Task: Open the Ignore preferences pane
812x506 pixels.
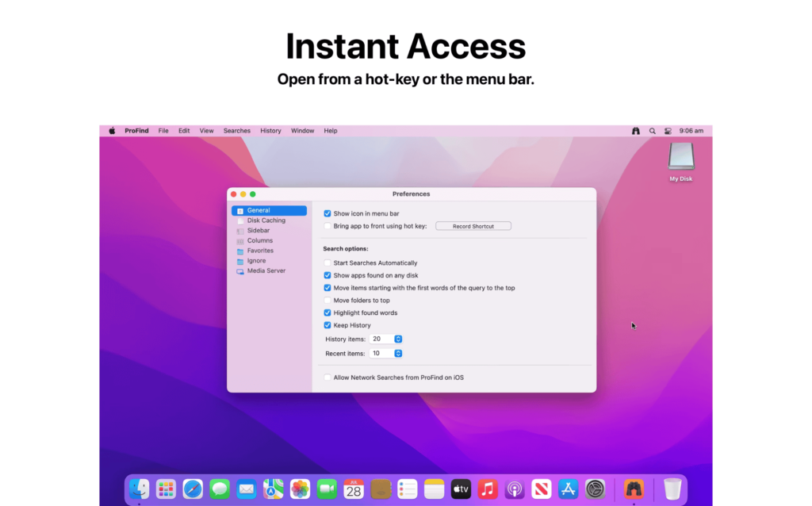Action: pyautogui.click(x=258, y=260)
